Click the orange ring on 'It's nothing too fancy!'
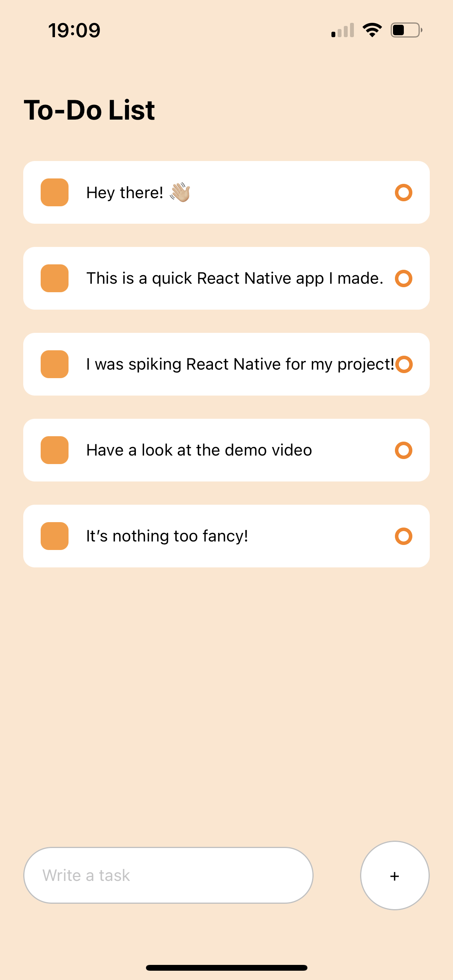The image size is (453, 980). click(403, 536)
